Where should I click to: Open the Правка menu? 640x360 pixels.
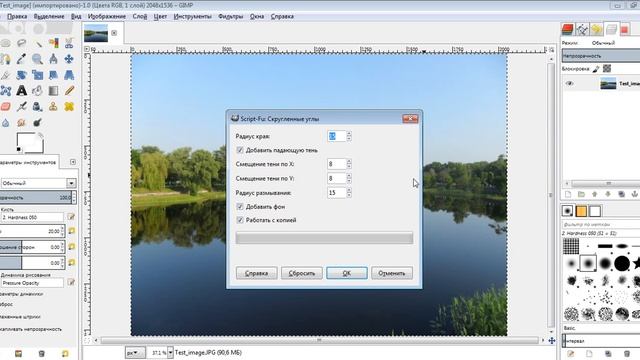[x=17, y=16]
